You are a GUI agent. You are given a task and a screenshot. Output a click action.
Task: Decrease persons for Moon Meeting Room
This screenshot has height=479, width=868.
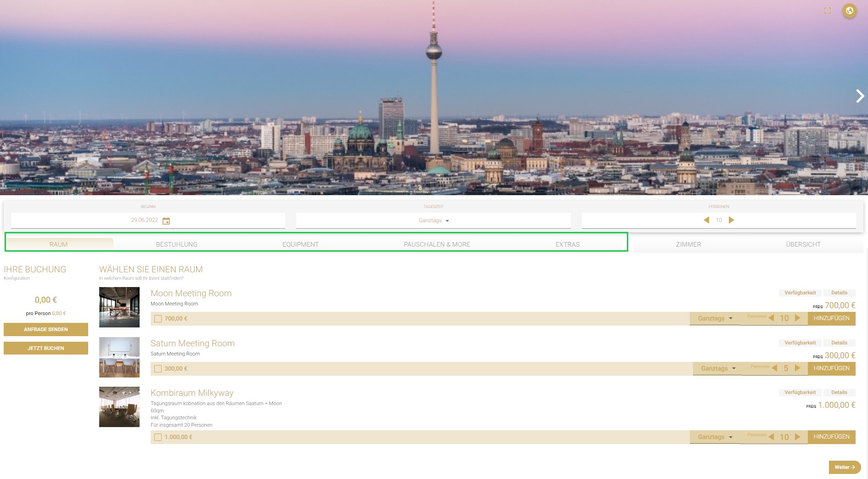pos(772,318)
